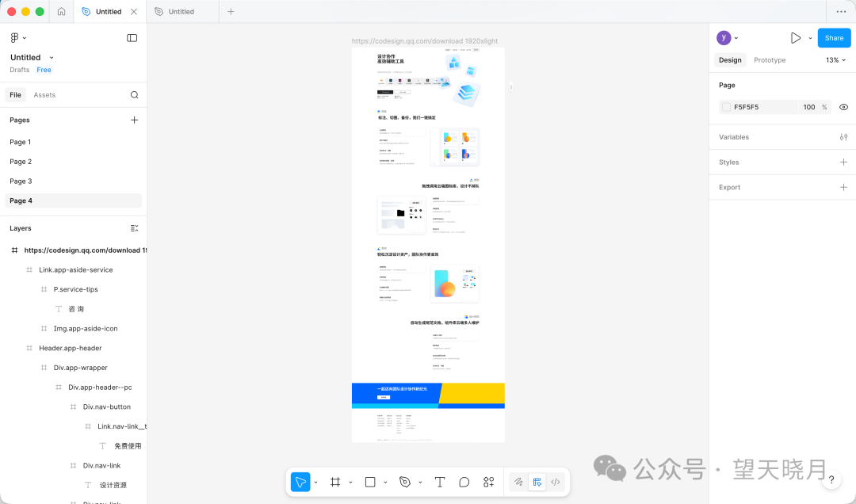Viewport: 856px width, 504px height.
Task: Toggle the dev handoff mode button
Action: click(x=537, y=482)
